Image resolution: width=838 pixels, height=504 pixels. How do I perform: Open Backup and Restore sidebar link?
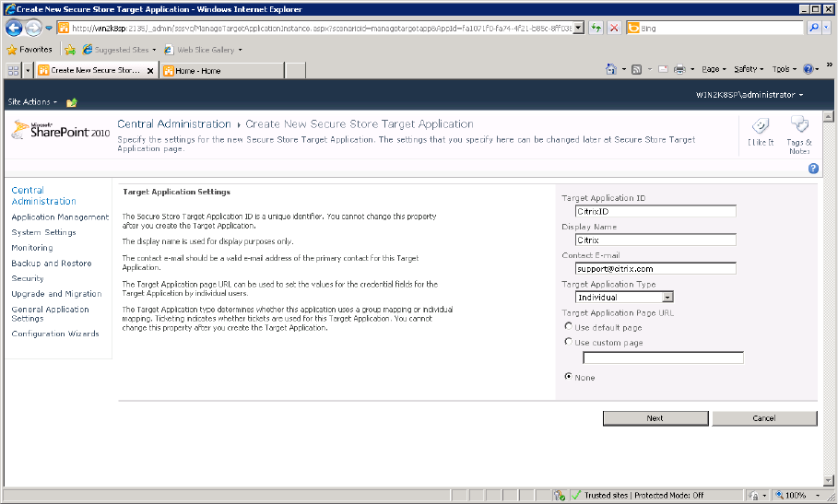point(52,264)
